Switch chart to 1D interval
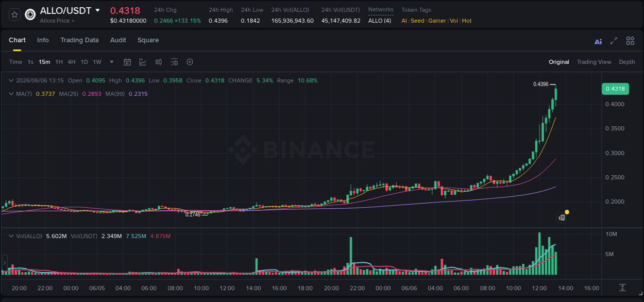644x302 pixels. [x=84, y=62]
